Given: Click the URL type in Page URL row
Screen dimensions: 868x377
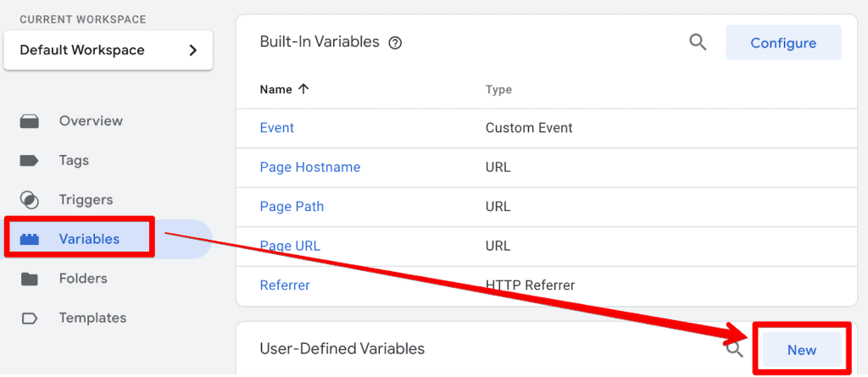Looking at the screenshot, I should pyautogui.click(x=498, y=246).
